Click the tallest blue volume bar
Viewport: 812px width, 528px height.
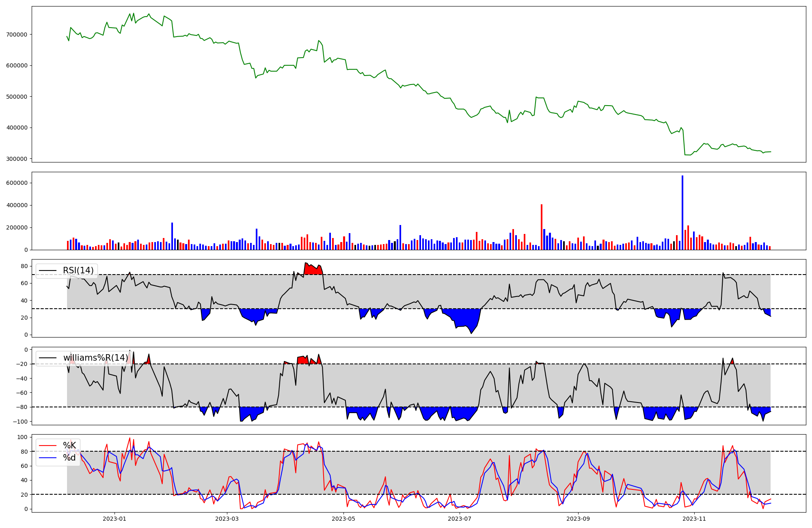(x=682, y=213)
